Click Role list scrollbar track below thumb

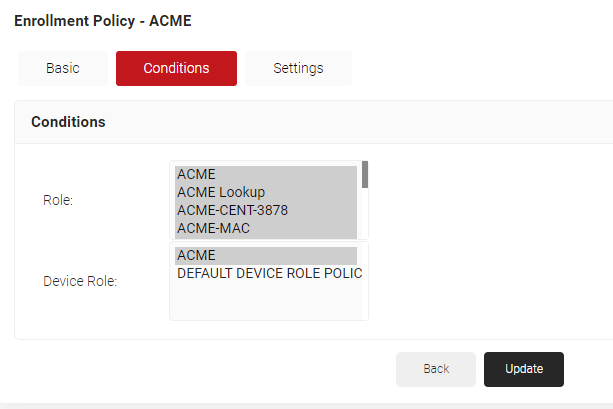[x=365, y=215]
